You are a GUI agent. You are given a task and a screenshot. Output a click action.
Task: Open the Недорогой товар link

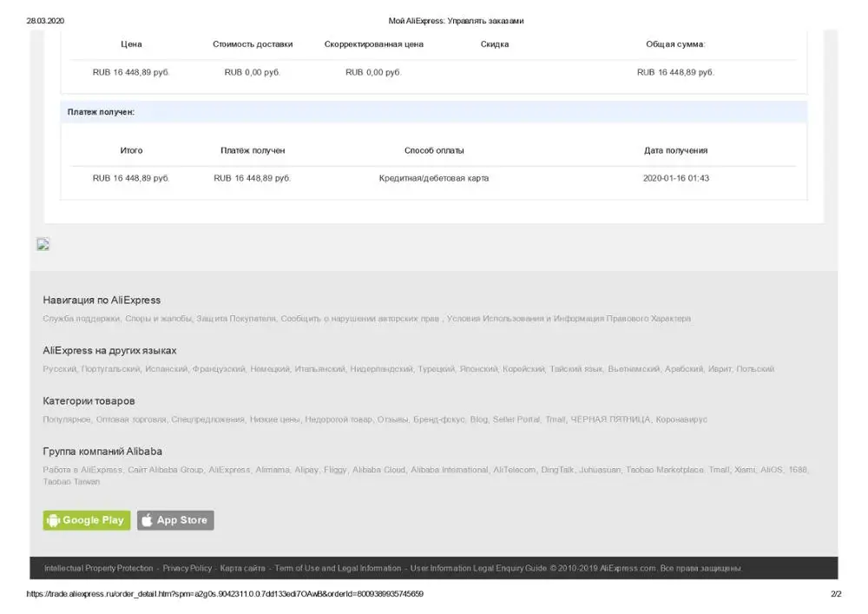339,419
